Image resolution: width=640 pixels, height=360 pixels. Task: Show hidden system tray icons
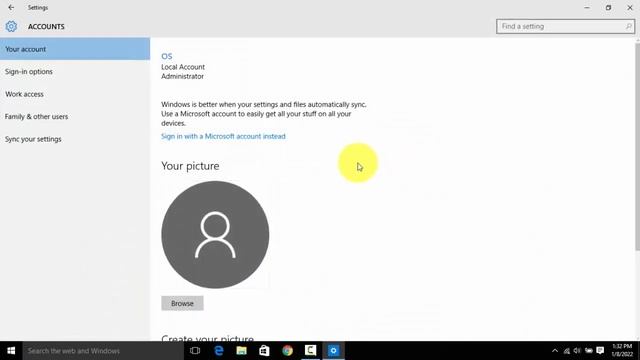coord(555,351)
